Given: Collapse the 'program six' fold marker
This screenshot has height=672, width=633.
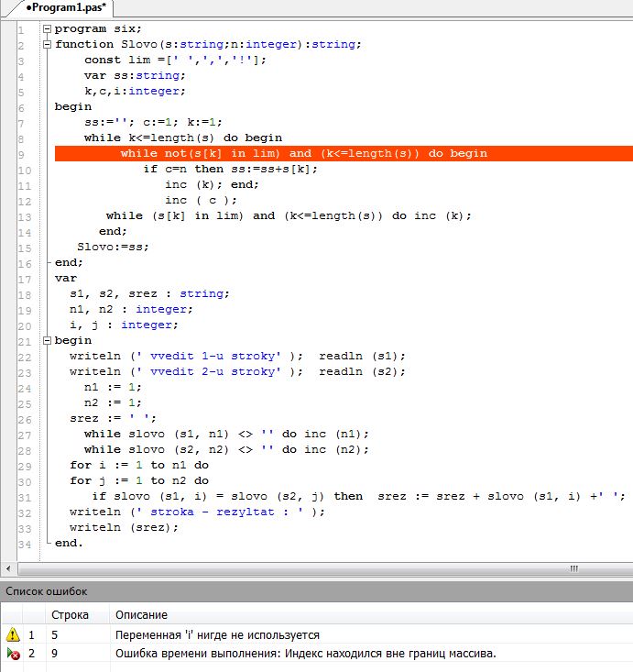Looking at the screenshot, I should coord(47,28).
